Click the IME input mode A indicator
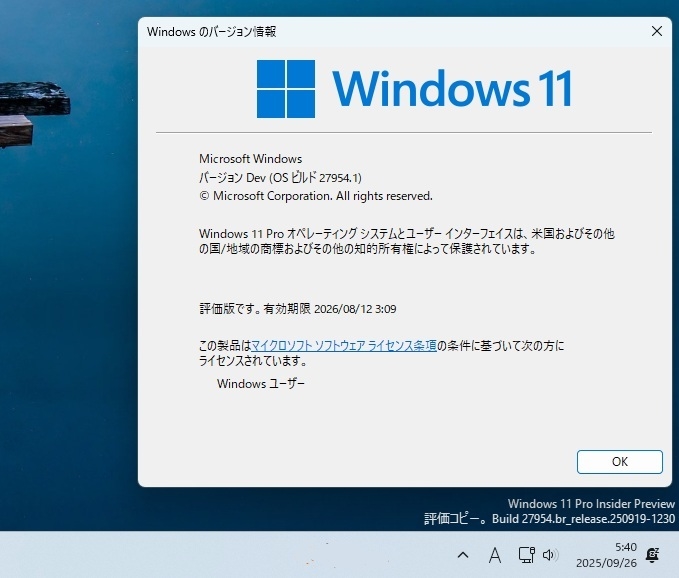The height and width of the screenshot is (578, 679). 495,555
